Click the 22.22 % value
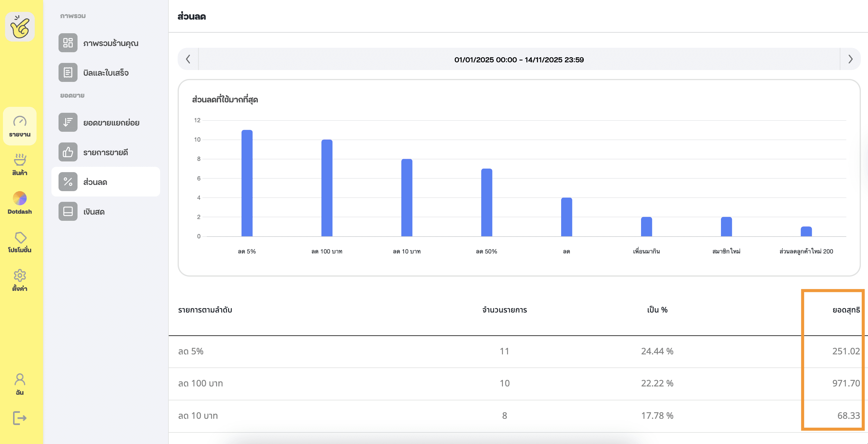This screenshot has width=868, height=444. click(x=657, y=383)
